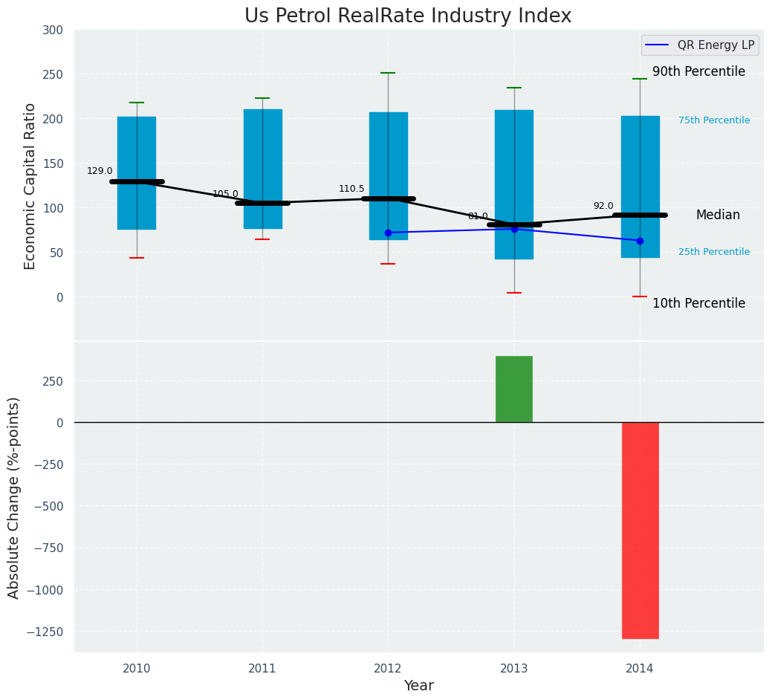Viewport: 772px width, 700px height.
Task: Click the blue line sample in the legend
Action: coord(658,45)
